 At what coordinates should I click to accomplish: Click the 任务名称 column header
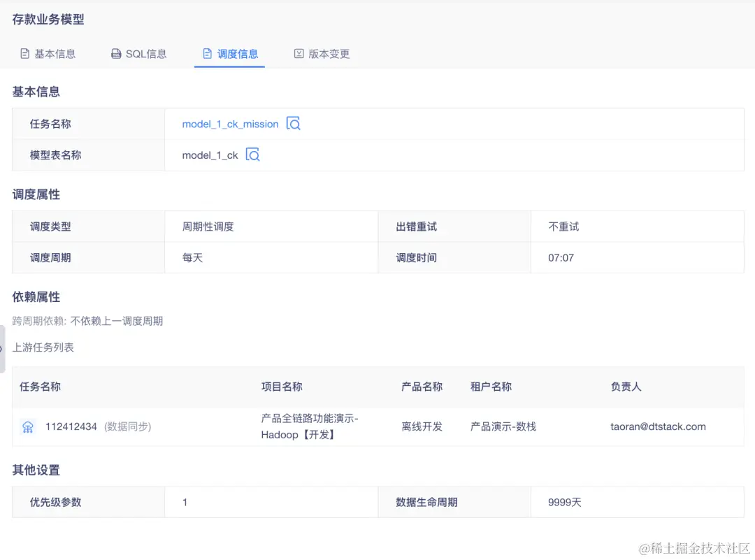(40, 387)
